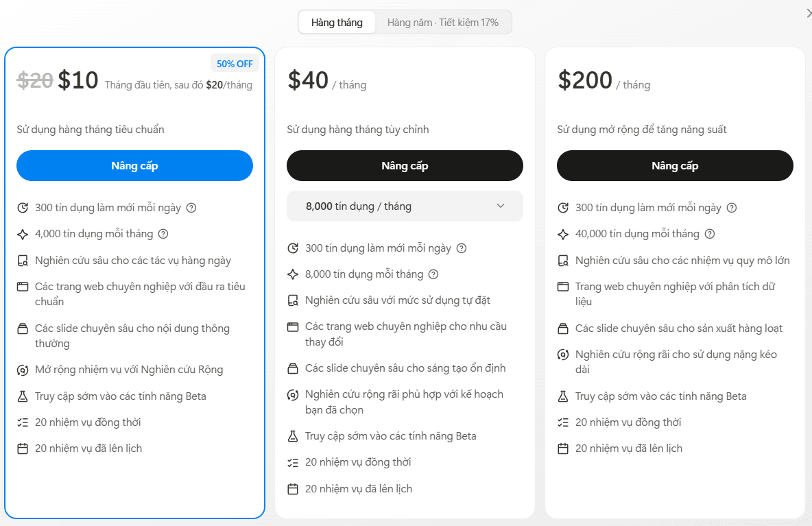
Task: Click help icon beside 4,000 tín dụng mỗi tháng
Action: (163, 234)
